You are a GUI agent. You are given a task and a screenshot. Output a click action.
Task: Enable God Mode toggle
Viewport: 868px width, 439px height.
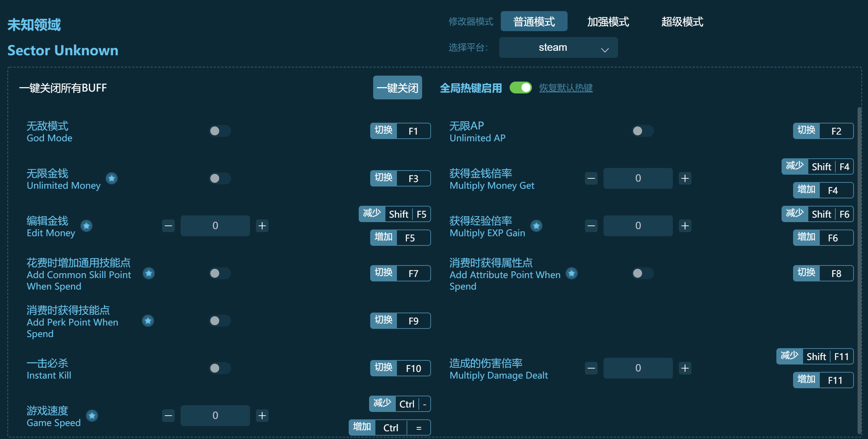pos(220,131)
